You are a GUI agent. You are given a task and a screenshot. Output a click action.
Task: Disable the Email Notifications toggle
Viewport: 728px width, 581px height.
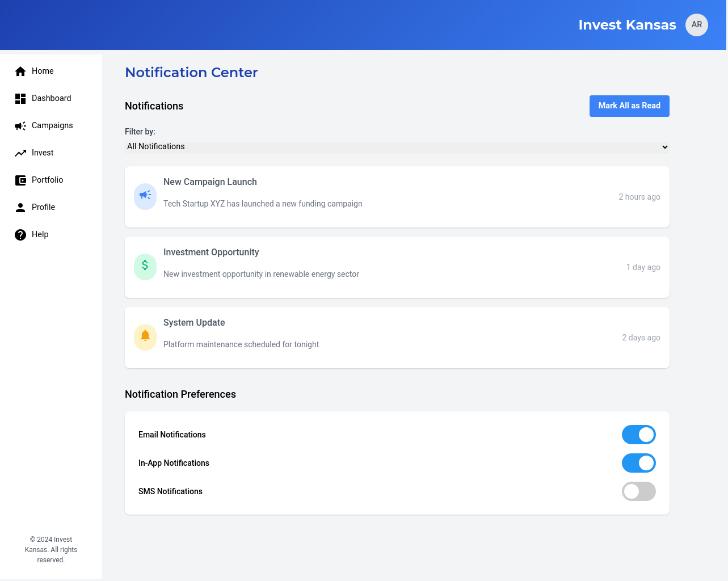638,435
